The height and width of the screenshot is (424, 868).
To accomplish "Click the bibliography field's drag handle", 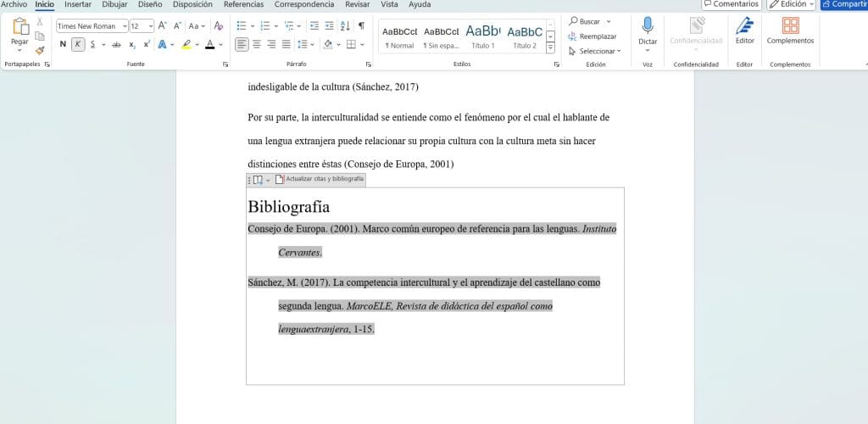I will click(x=249, y=180).
